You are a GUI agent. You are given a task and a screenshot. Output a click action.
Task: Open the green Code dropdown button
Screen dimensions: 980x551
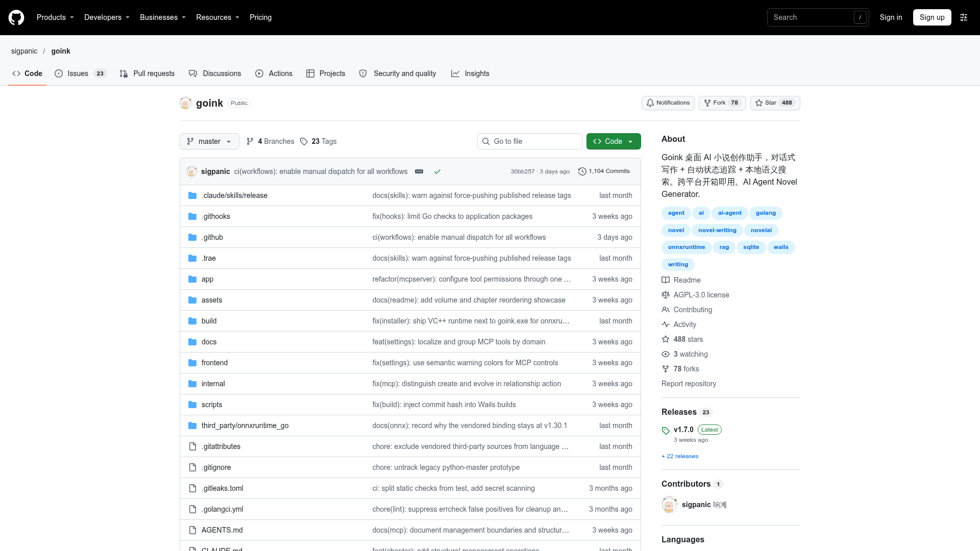614,141
